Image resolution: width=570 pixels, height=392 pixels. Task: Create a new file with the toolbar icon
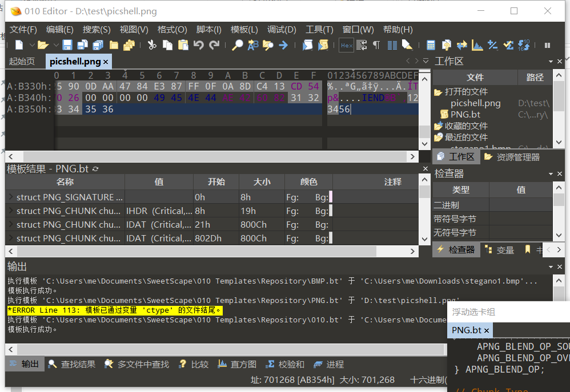[19, 45]
